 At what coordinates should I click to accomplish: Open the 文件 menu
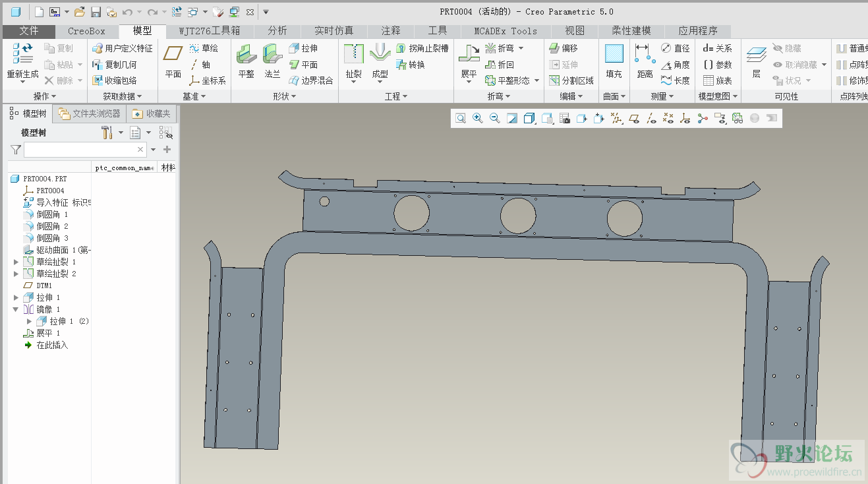[x=28, y=31]
